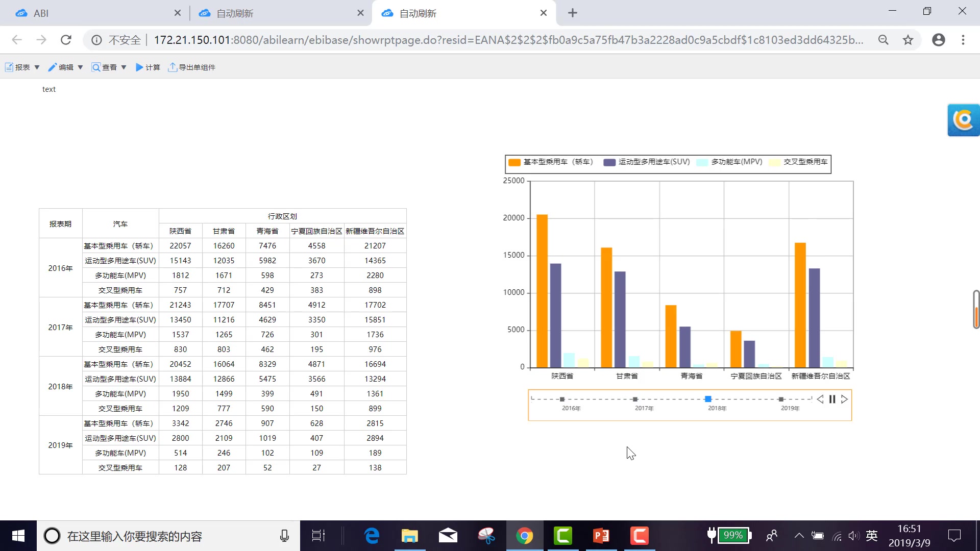Screen dimensions: 980x551
Task: Switch to Chrome in taskbar
Action: tap(525, 536)
